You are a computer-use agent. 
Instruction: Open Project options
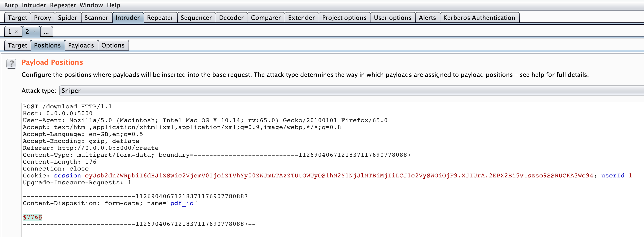(x=344, y=17)
